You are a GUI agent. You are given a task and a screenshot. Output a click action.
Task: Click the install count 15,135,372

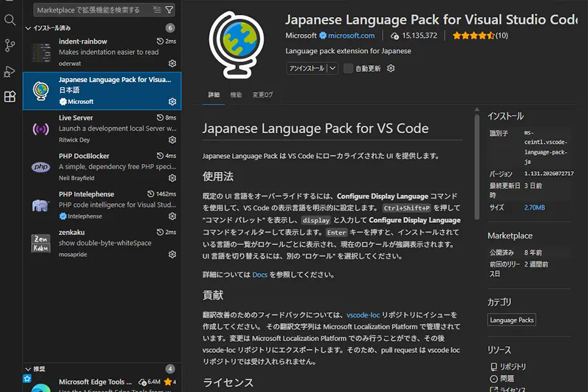tap(419, 36)
